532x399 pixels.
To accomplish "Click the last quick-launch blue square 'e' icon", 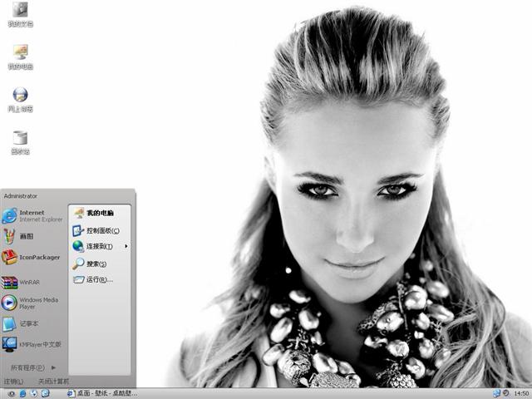I will (x=46, y=393).
